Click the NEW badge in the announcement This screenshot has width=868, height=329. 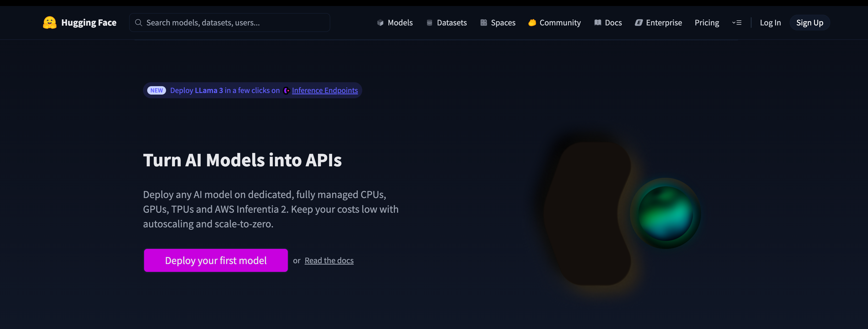tap(156, 90)
